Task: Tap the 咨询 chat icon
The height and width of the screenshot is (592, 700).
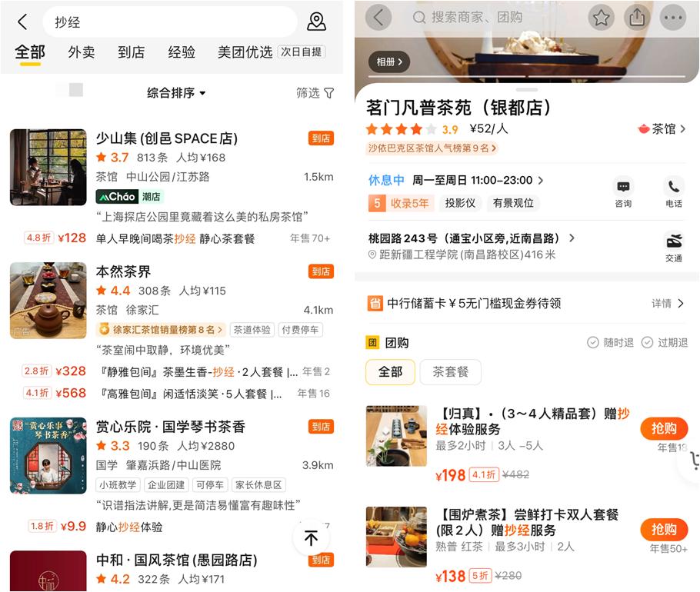Action: coord(623,187)
